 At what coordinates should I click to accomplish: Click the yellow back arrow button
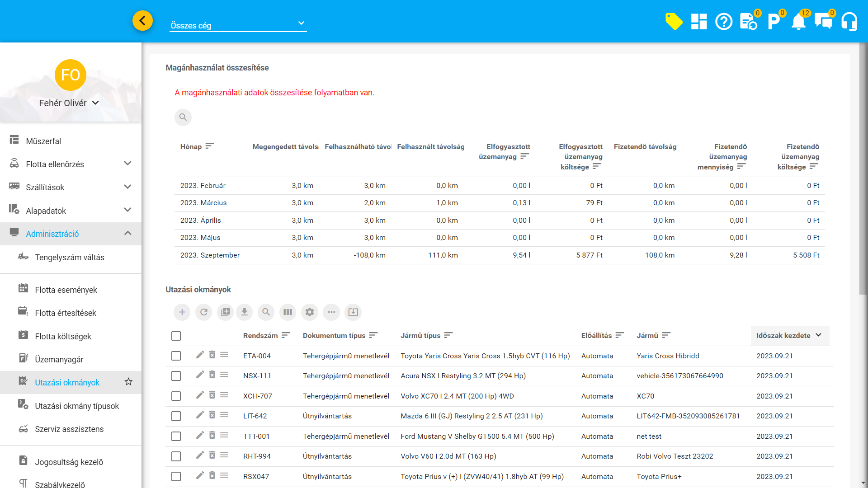[x=142, y=21]
